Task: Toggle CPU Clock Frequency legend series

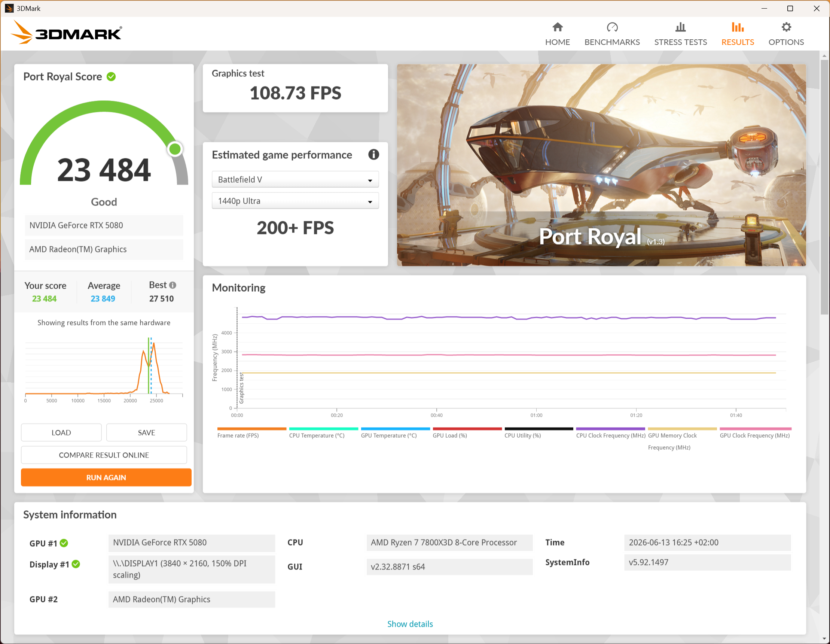Action: click(x=610, y=436)
